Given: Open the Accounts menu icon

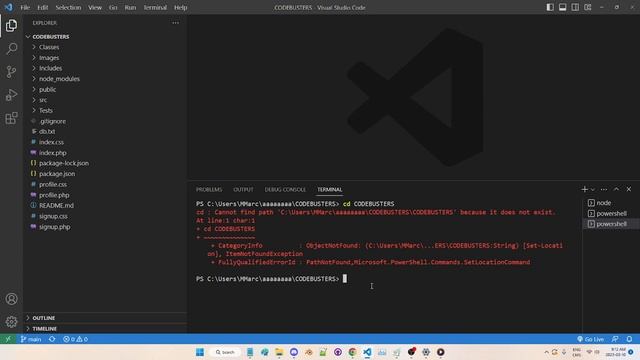Looking at the screenshot, I should pyautogui.click(x=11, y=299).
